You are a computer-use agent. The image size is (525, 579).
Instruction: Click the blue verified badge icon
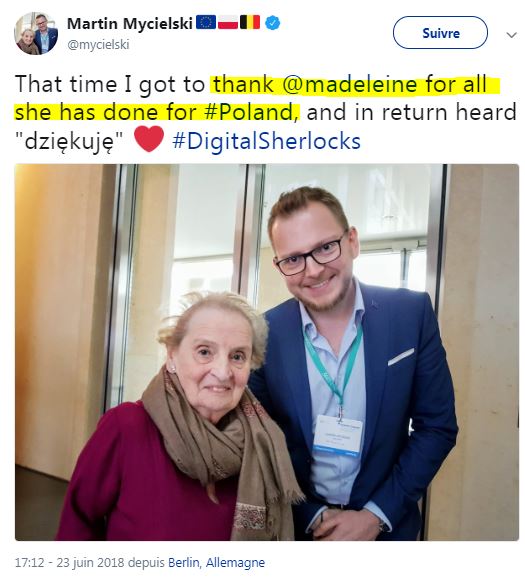[272, 23]
